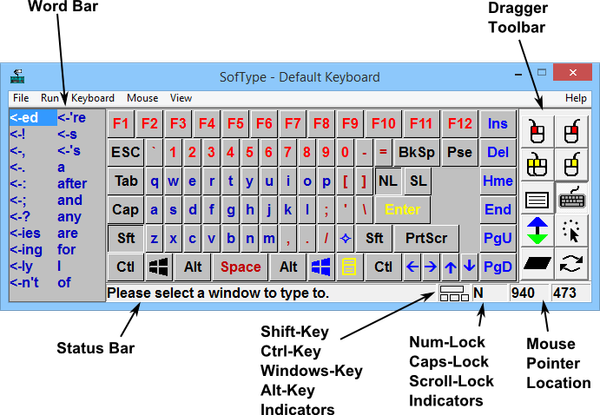Click the black Windows logo key
The width and height of the screenshot is (600, 415).
[x=159, y=267]
